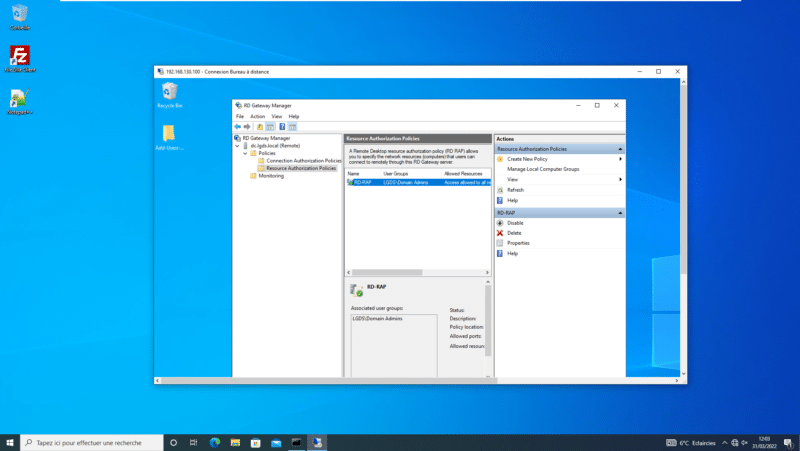This screenshot has height=451, width=800.
Task: Open the File menu
Action: coord(240,116)
